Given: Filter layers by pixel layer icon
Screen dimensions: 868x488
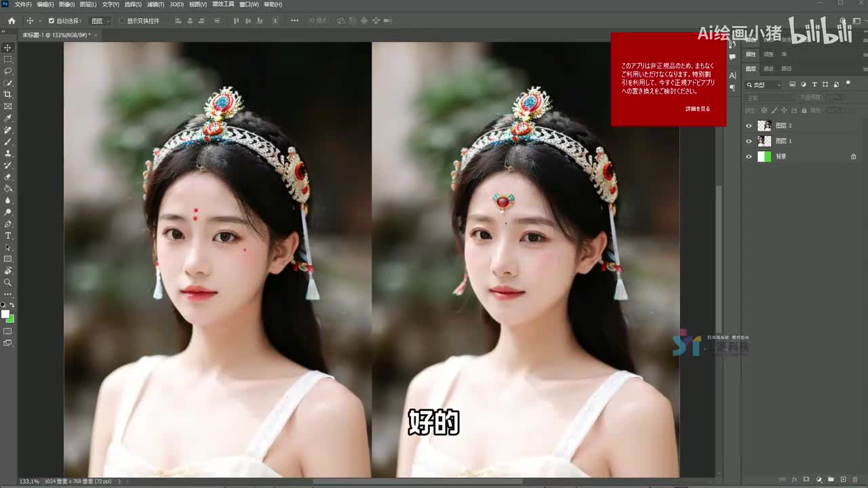Looking at the screenshot, I should point(793,85).
